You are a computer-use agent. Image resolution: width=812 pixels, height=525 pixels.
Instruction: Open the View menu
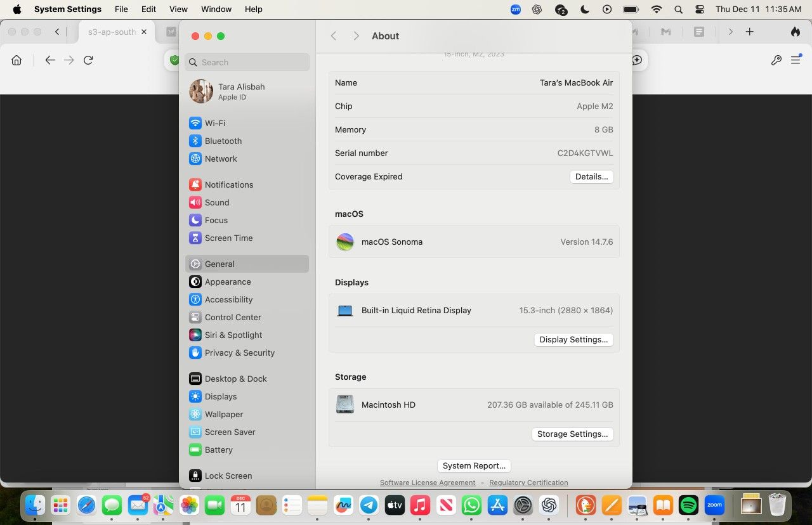pos(178,9)
